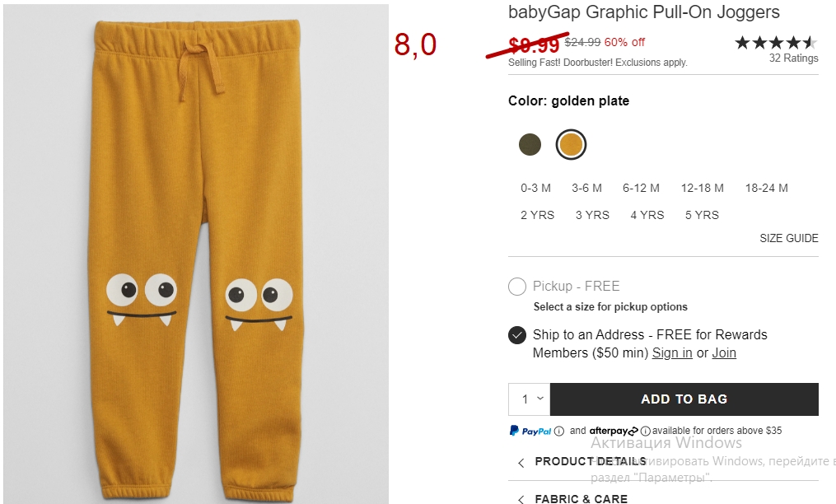The image size is (836, 504).
Task: Expand the Fabric & Care section
Action: [581, 498]
